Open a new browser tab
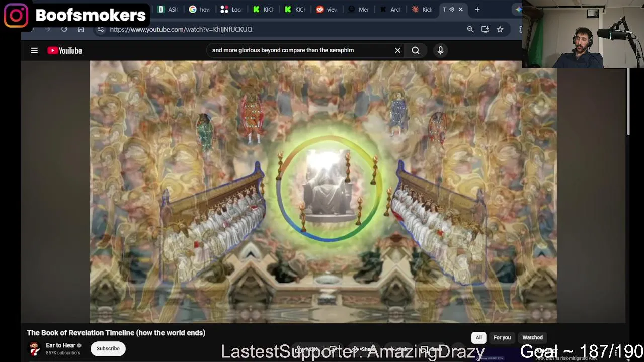Viewport: 644px width, 362px height. click(477, 9)
